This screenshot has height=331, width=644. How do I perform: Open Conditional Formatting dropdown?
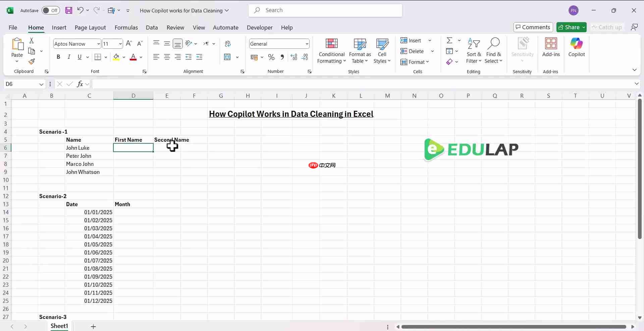point(331,51)
